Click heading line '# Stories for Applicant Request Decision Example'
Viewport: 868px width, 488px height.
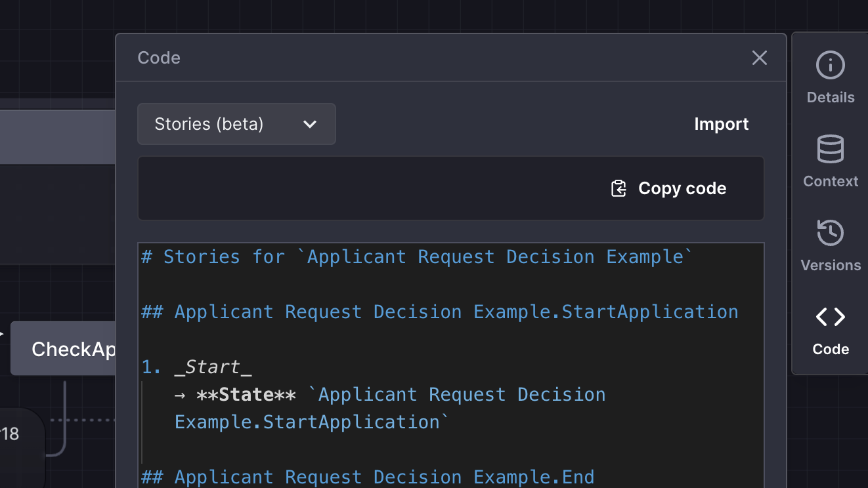418,257
